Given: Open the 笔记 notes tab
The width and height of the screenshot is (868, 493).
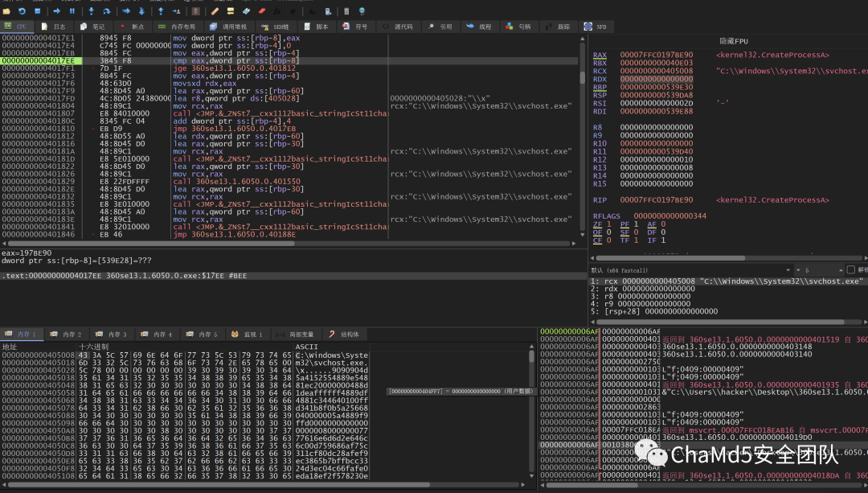Looking at the screenshot, I should click(x=92, y=27).
